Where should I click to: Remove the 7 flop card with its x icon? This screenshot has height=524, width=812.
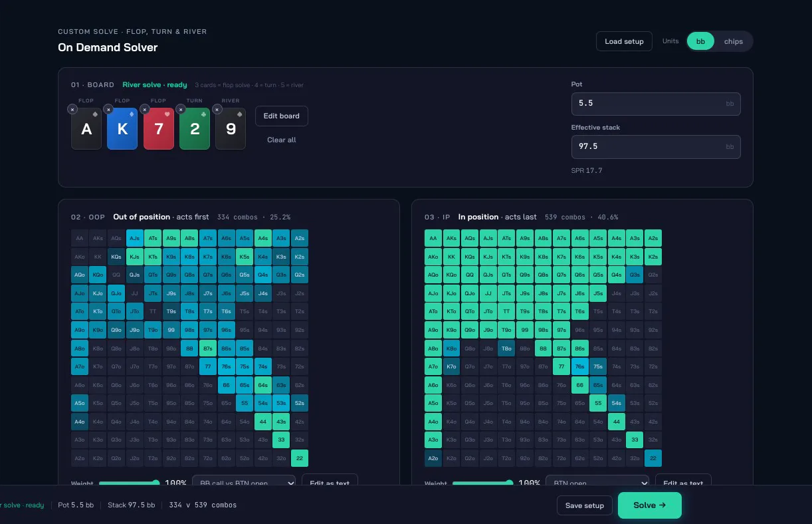tap(144, 109)
